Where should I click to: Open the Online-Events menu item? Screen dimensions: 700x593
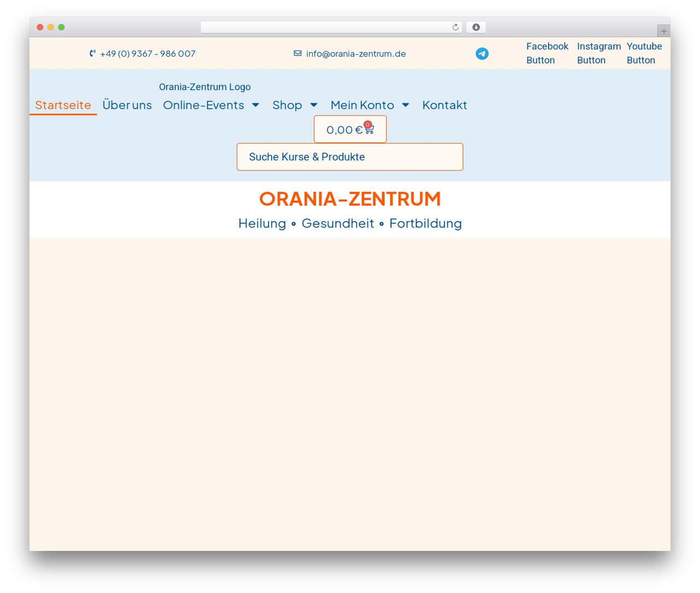click(x=203, y=105)
